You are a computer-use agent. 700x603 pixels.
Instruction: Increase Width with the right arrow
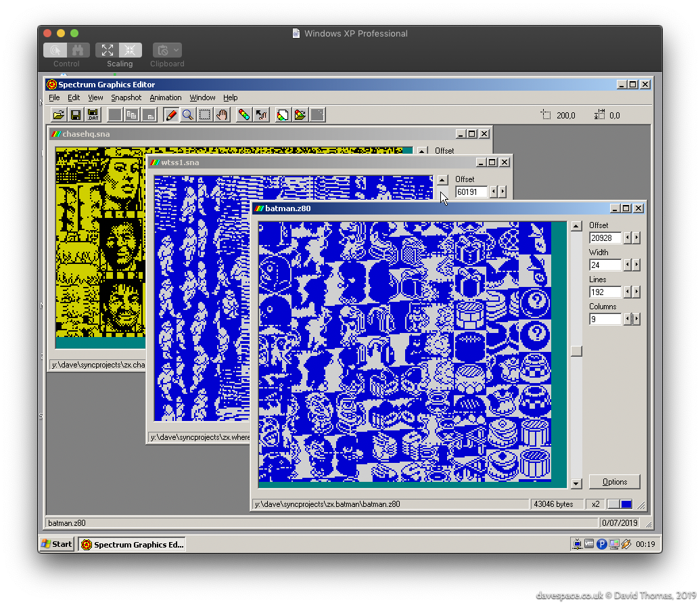point(636,265)
